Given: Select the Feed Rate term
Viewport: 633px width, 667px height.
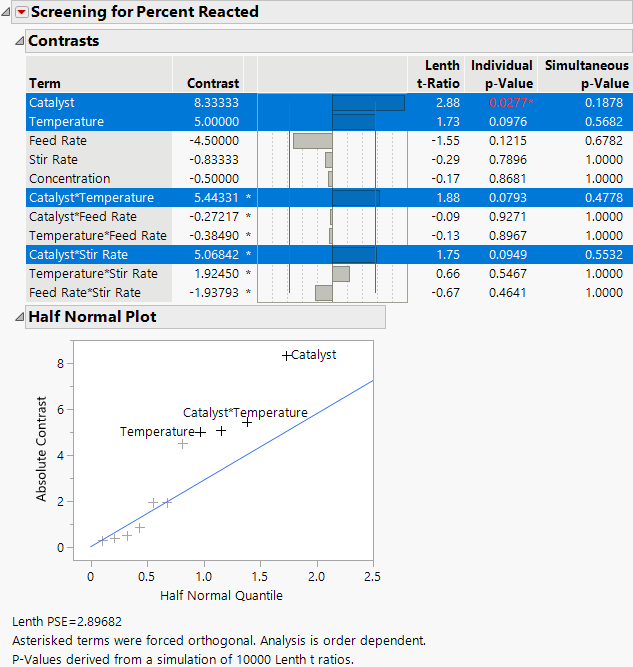Looking at the screenshot, I should (x=58, y=141).
